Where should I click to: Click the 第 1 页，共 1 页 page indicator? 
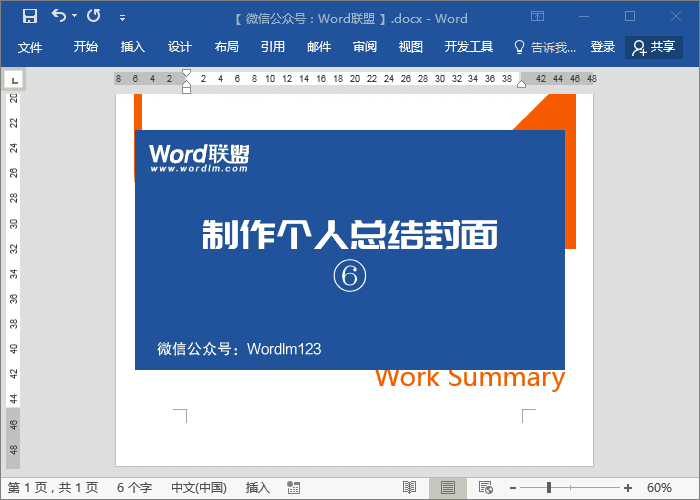(x=53, y=488)
